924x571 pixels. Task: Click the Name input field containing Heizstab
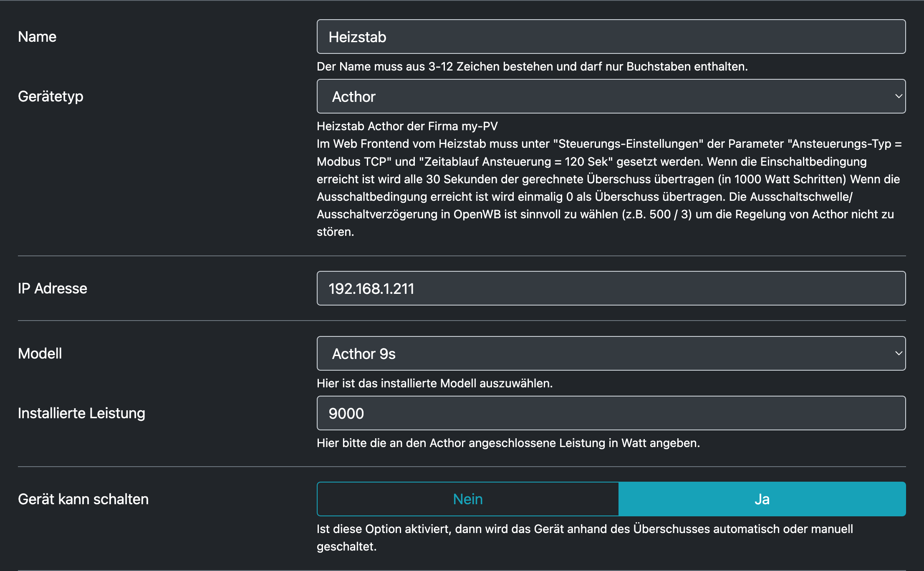coord(611,37)
